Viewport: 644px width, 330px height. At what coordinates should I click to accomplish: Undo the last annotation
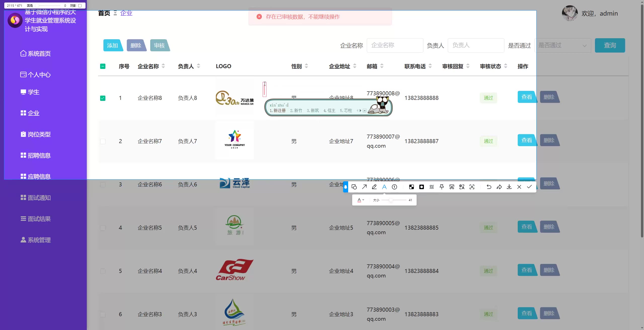(489, 187)
